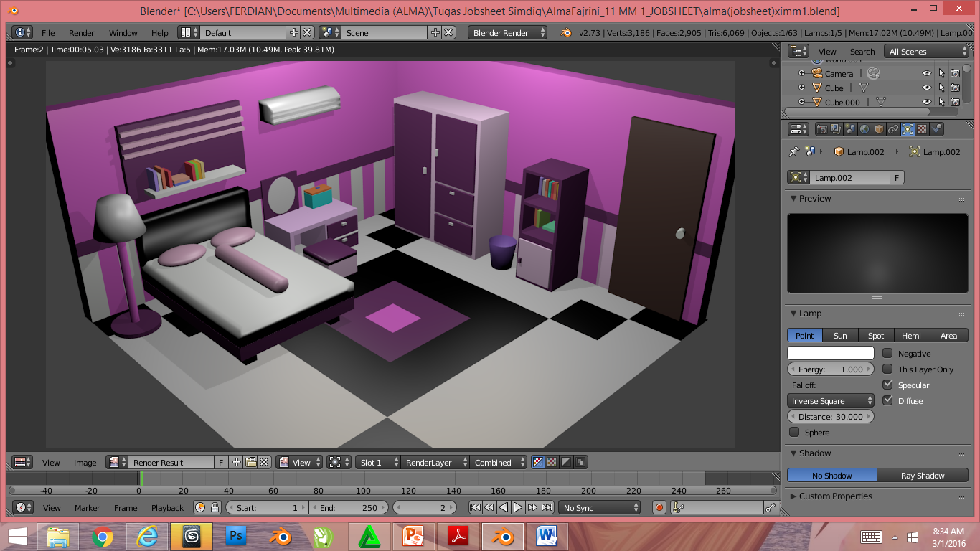Hide Camera in viewport via eye icon
This screenshot has width=980, height=551.
(x=927, y=73)
